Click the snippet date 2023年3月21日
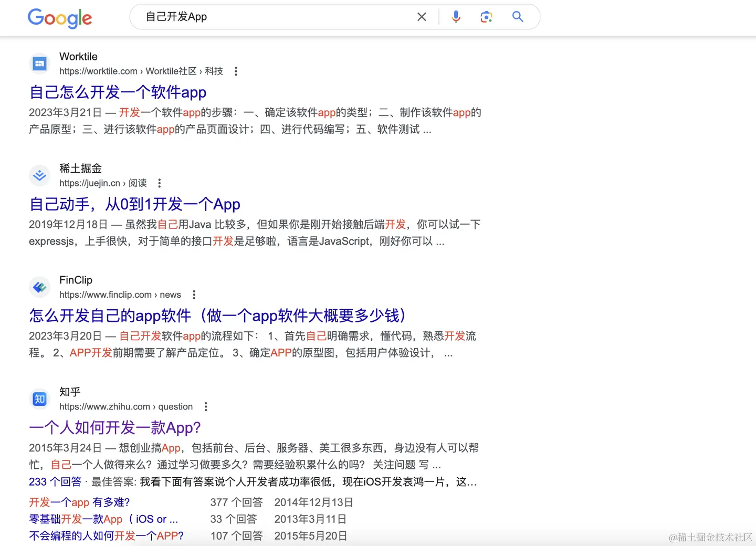This screenshot has width=756, height=546. click(65, 112)
